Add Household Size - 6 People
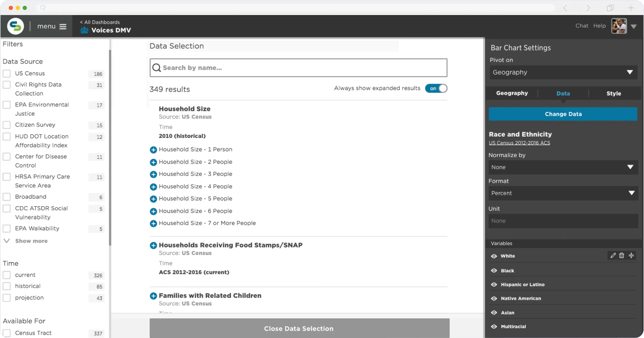This screenshot has height=338, width=644. [153, 211]
